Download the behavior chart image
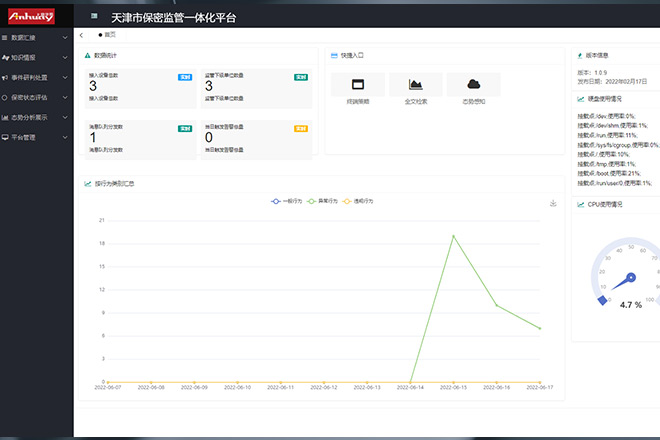This screenshot has width=660, height=440. [x=553, y=203]
